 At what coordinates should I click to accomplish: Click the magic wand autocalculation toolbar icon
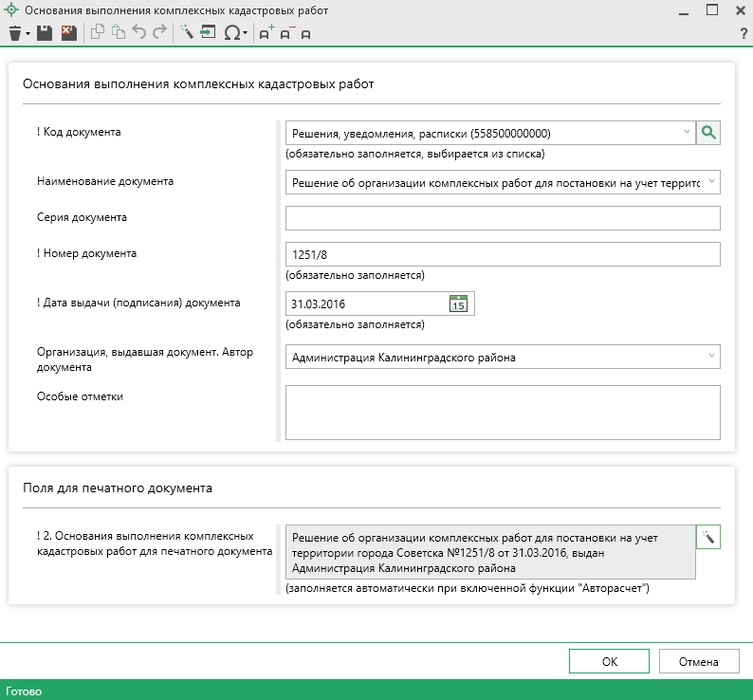click(x=187, y=33)
